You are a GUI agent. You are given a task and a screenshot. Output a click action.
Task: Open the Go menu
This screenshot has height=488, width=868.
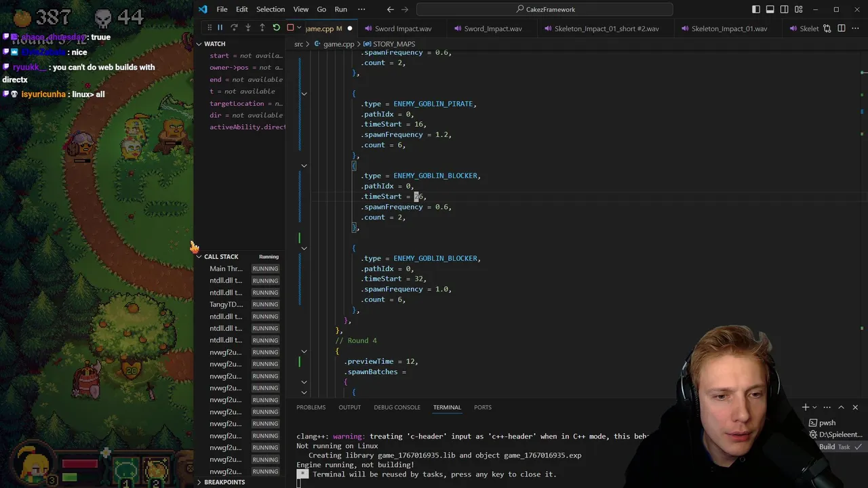click(321, 9)
